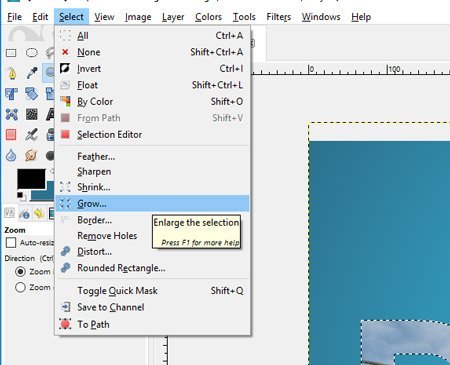Choose Float from the Select menu

pyautogui.click(x=152, y=85)
